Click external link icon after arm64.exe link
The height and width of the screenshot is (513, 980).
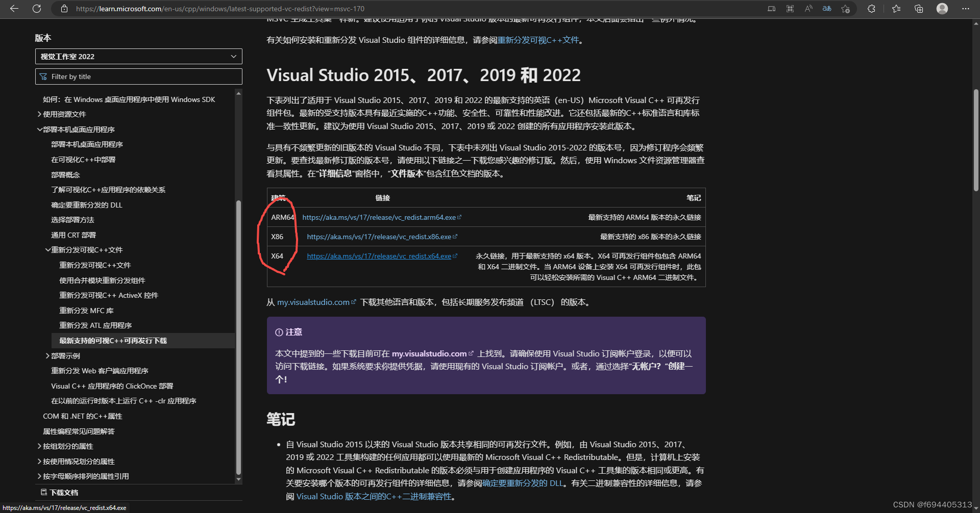click(459, 217)
